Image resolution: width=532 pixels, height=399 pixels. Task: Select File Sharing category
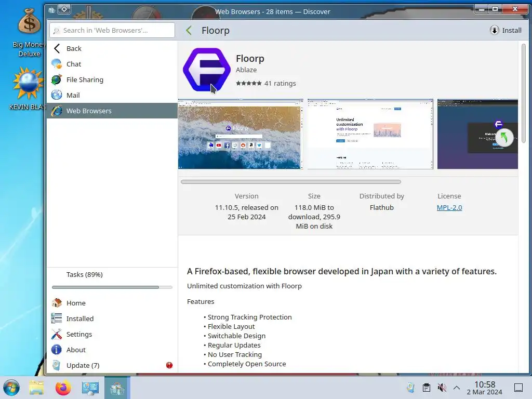112,79
